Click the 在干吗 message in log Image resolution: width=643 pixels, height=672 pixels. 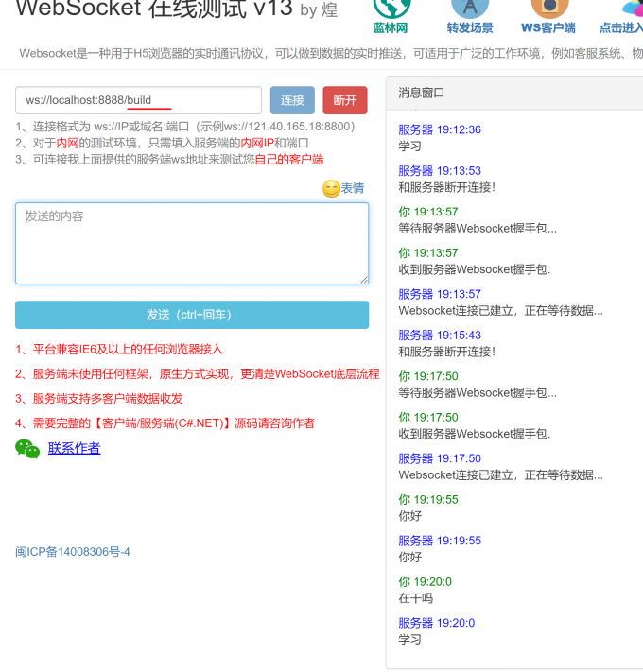click(x=416, y=598)
